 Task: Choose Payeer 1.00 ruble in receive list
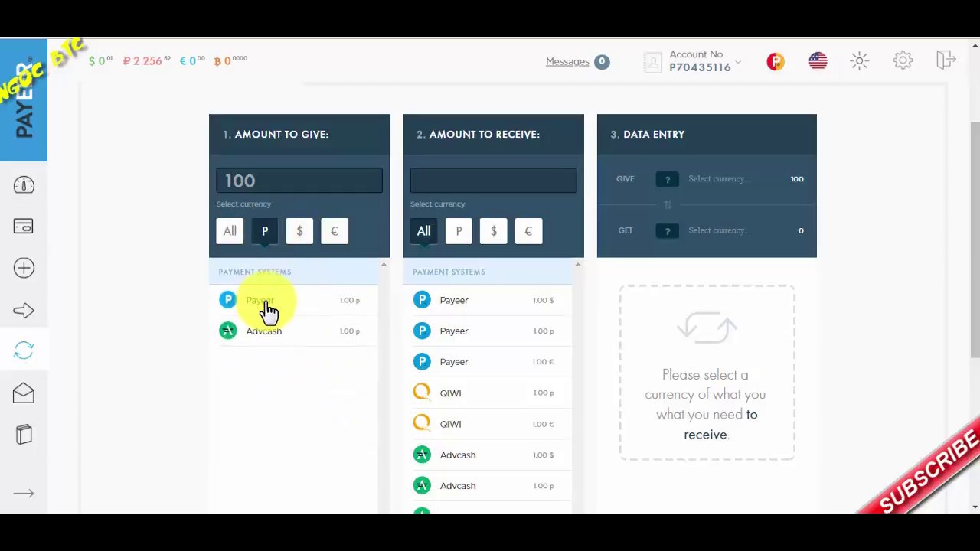point(488,331)
